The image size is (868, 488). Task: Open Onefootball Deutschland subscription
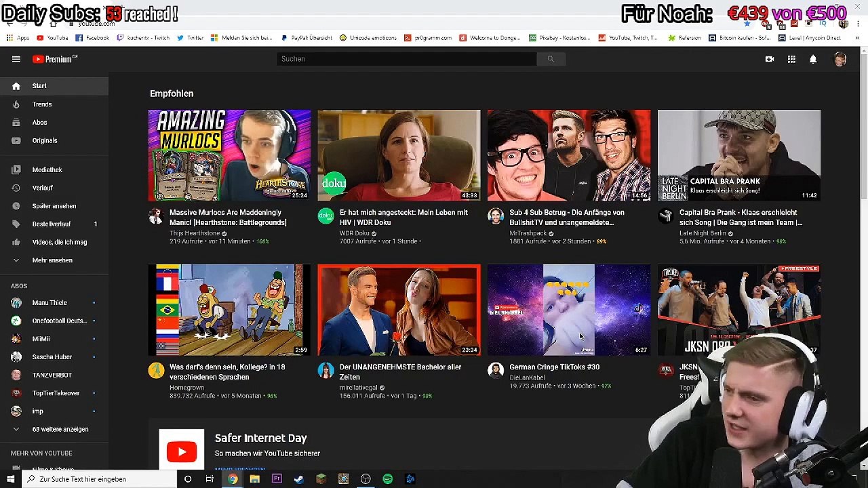click(54, 321)
